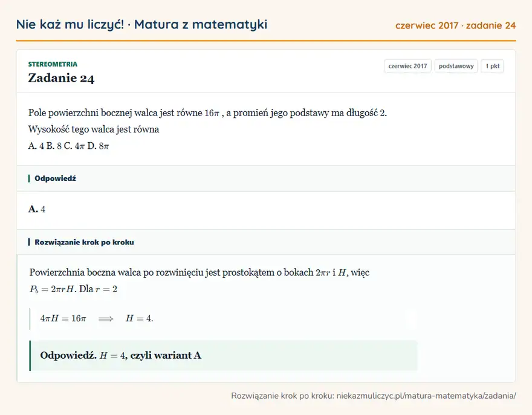The height and width of the screenshot is (415, 532).
Task: Click the answer text 'A. 4'
Action: [37, 209]
